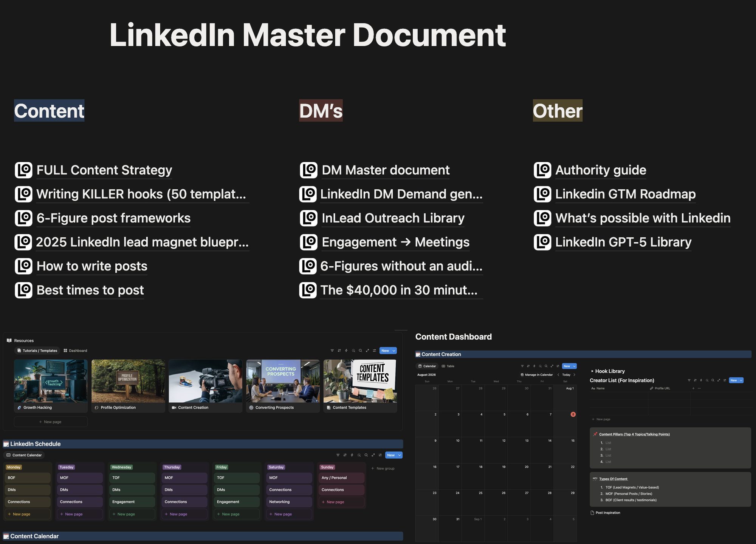756x544 pixels.
Task: Click the sort icon in Resources toolbar
Action: [339, 351]
